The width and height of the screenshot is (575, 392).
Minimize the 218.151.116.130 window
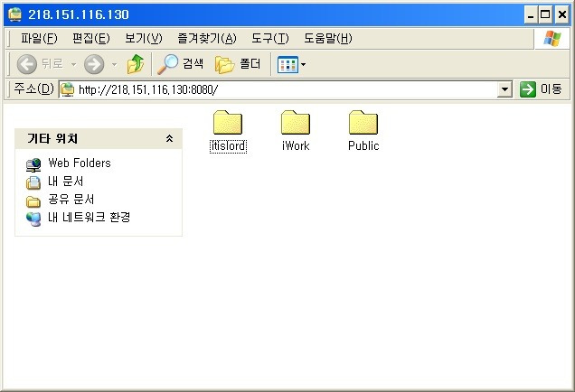tap(531, 15)
